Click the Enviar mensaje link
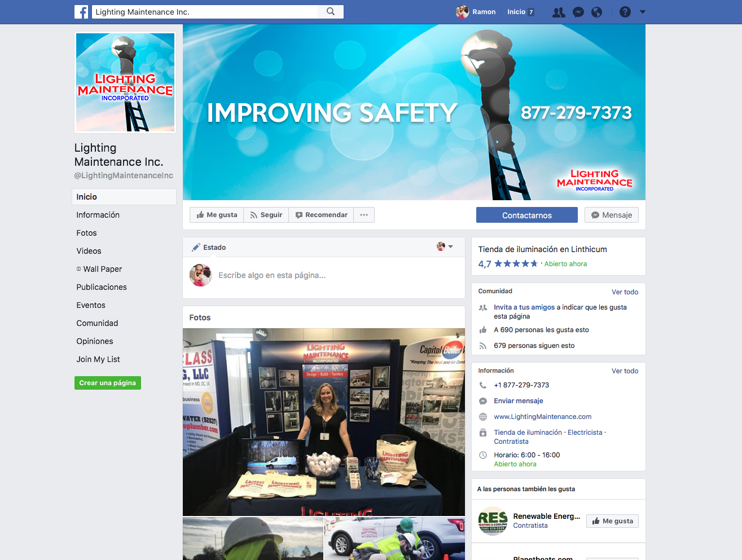This screenshot has height=560, width=742. (519, 401)
